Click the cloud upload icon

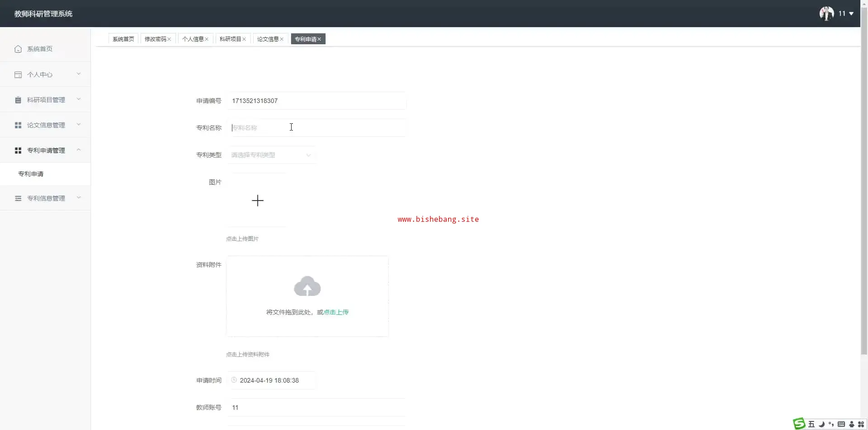(307, 286)
